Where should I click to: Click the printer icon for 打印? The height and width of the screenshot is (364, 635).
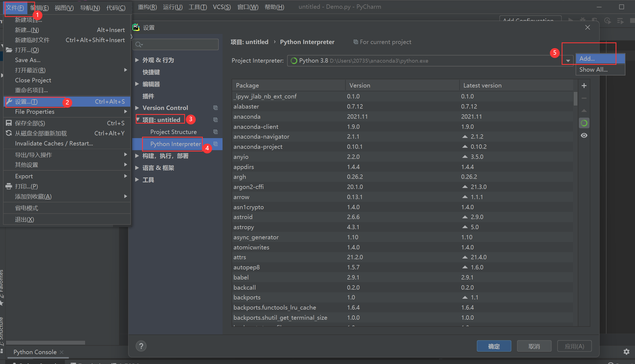(9, 186)
